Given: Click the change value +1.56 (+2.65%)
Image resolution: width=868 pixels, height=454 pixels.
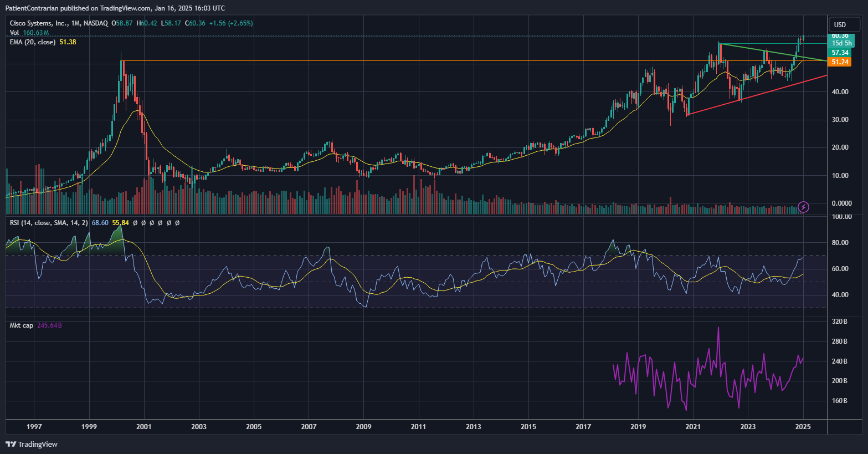Looking at the screenshot, I should tap(231, 23).
